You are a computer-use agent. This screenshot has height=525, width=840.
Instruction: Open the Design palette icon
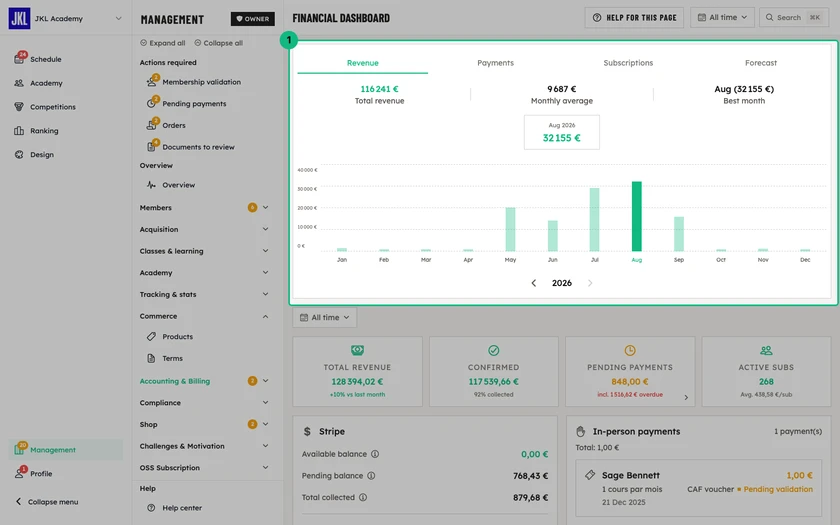pos(19,154)
